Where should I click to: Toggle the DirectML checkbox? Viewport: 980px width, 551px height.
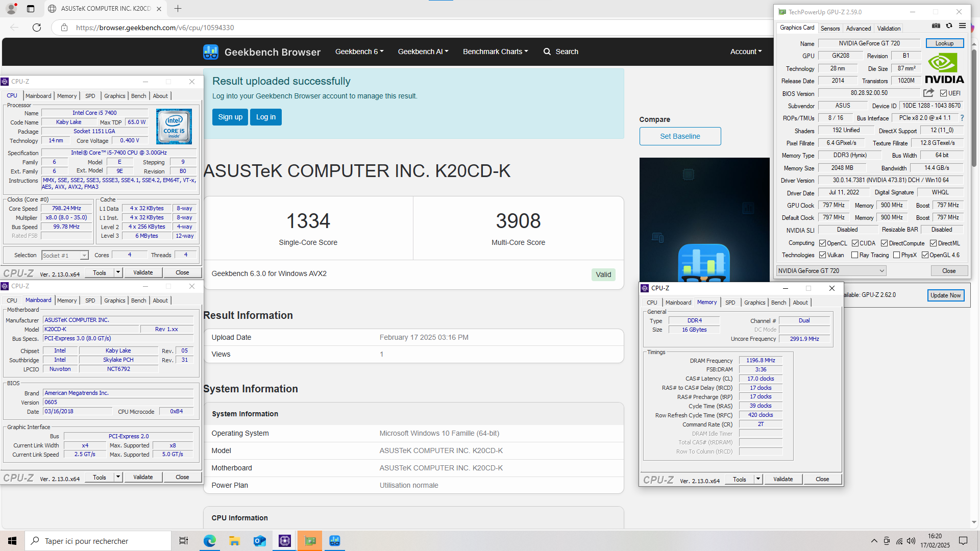933,243
